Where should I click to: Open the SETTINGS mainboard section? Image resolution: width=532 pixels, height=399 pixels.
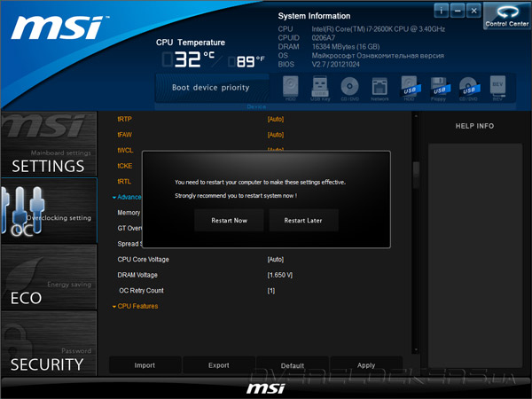(49, 144)
